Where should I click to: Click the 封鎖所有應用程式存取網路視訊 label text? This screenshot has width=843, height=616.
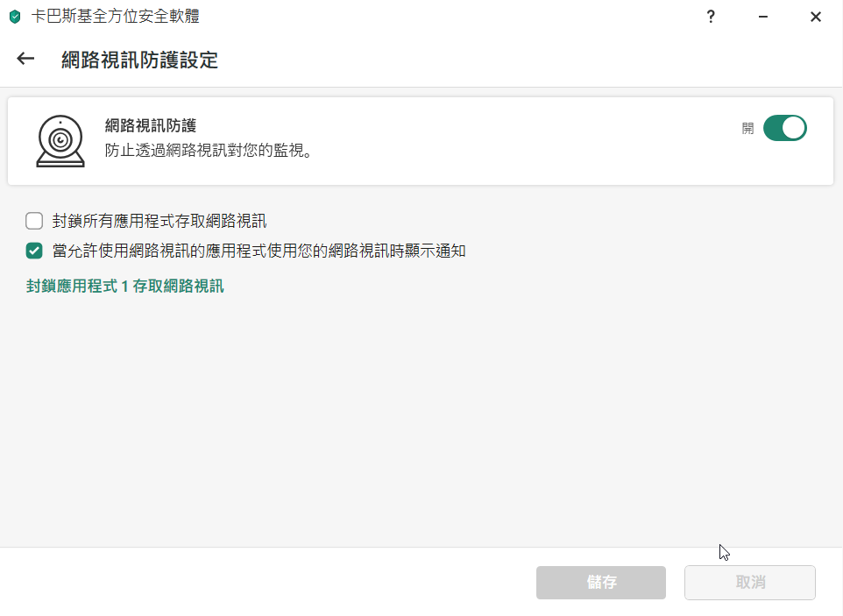tap(159, 221)
